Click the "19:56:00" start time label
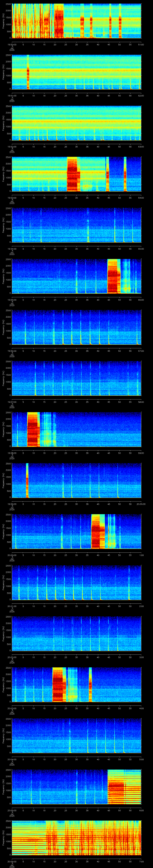The height and width of the screenshot is (868, 153). (12, 351)
